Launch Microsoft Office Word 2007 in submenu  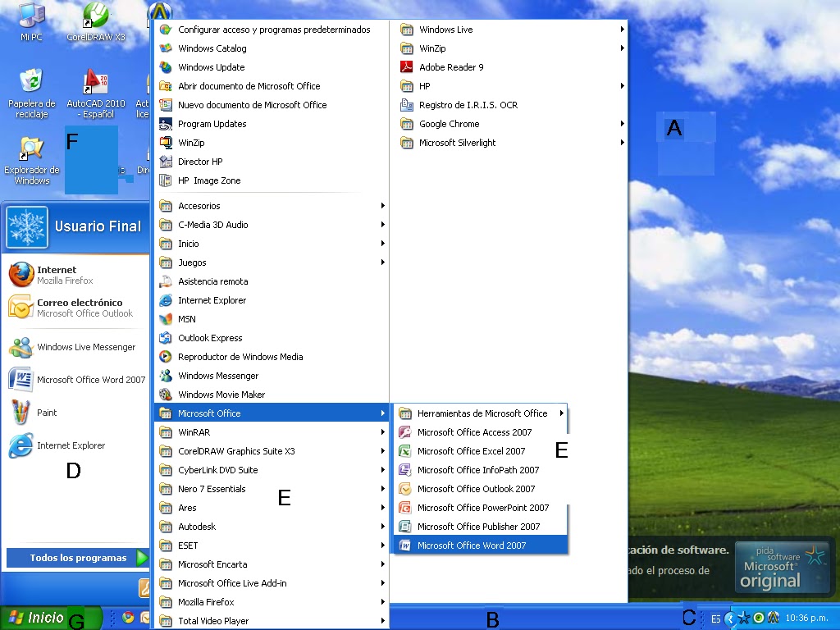481,546
